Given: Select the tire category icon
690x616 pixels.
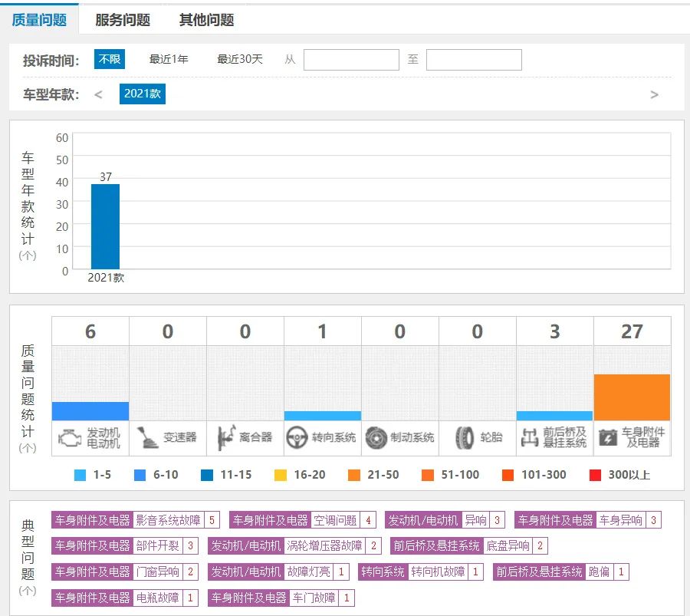Looking at the screenshot, I should [465, 438].
